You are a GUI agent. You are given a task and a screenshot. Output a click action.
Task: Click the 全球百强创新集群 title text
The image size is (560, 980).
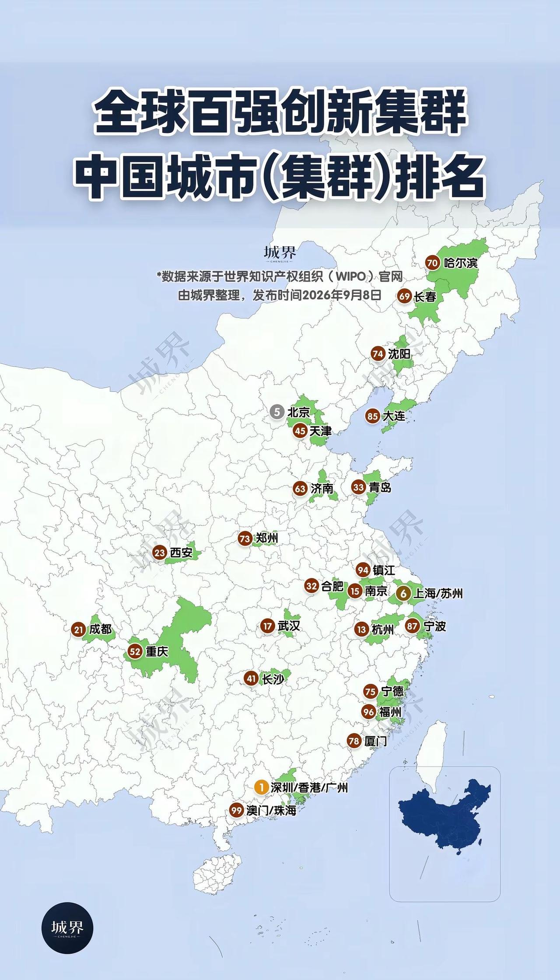pyautogui.click(x=280, y=112)
